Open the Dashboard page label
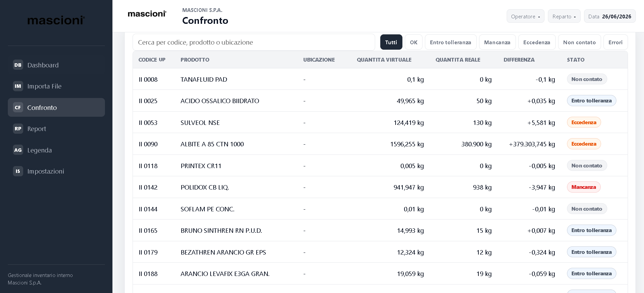 43,65
